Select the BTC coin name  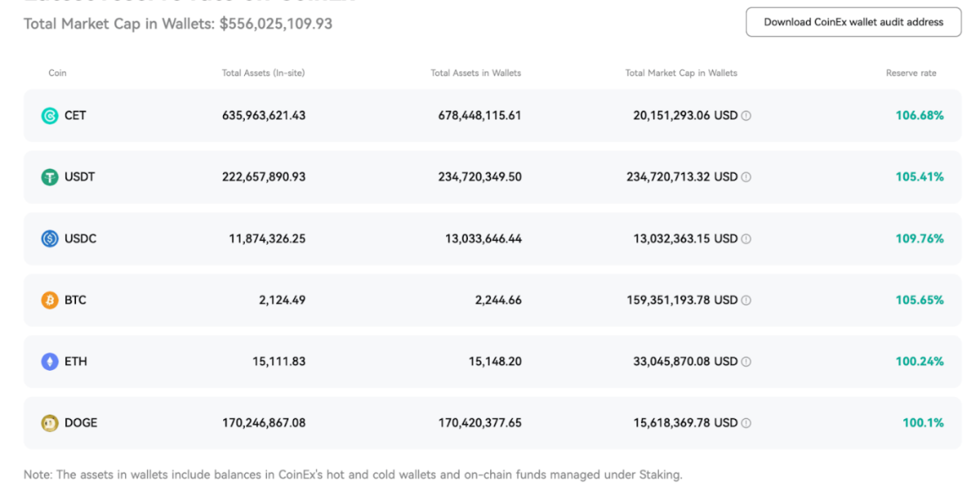coord(75,300)
